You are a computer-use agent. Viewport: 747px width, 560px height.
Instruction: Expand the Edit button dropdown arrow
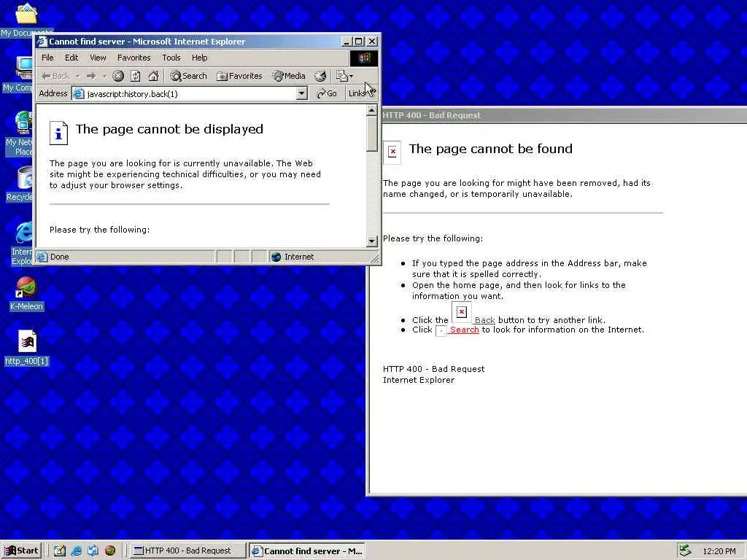(352, 76)
